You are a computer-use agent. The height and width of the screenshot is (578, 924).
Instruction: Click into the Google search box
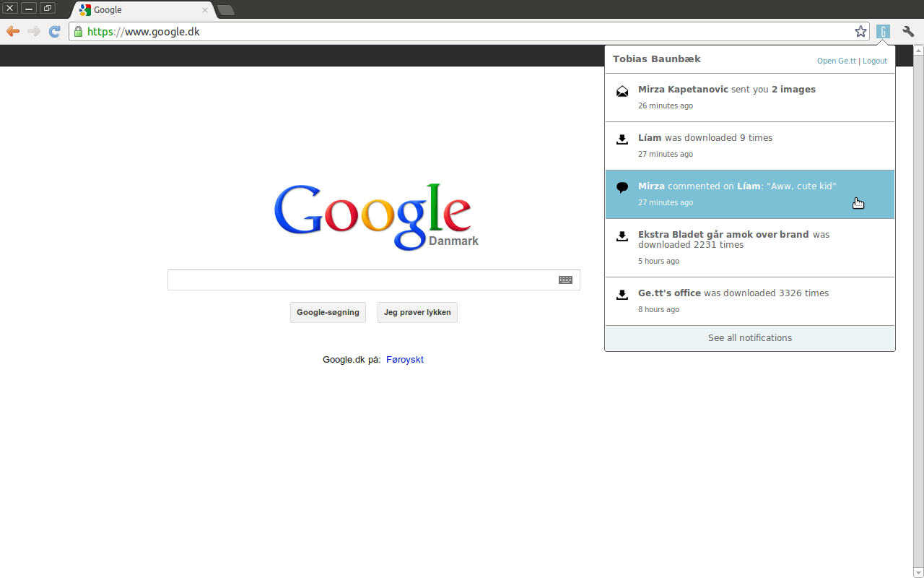[x=374, y=280]
